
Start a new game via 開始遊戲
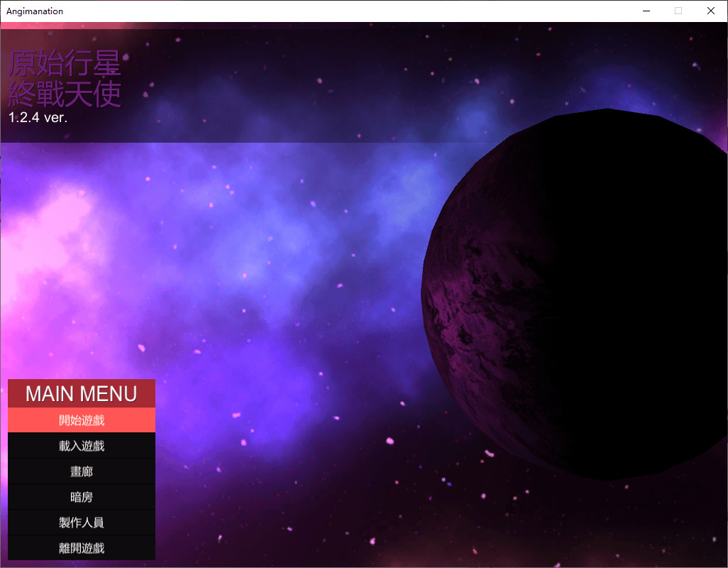click(x=82, y=420)
